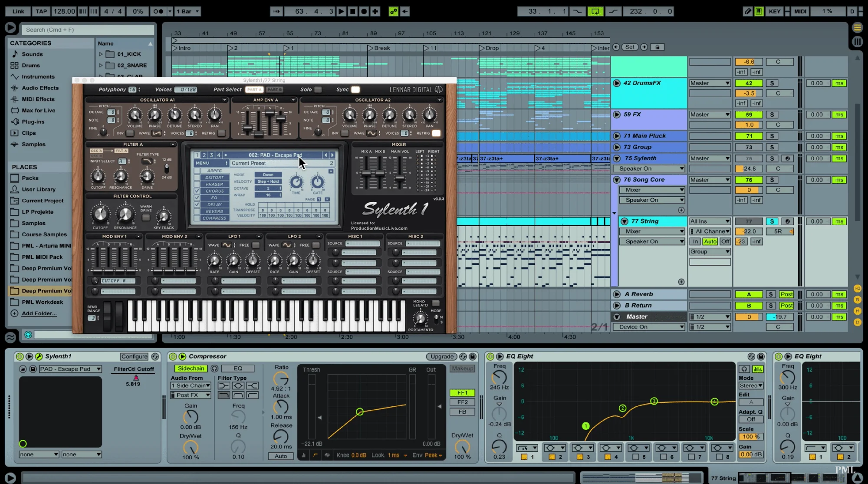868x484 pixels.
Task: Click the Sylenth1 MIX A fader
Action: (365, 172)
